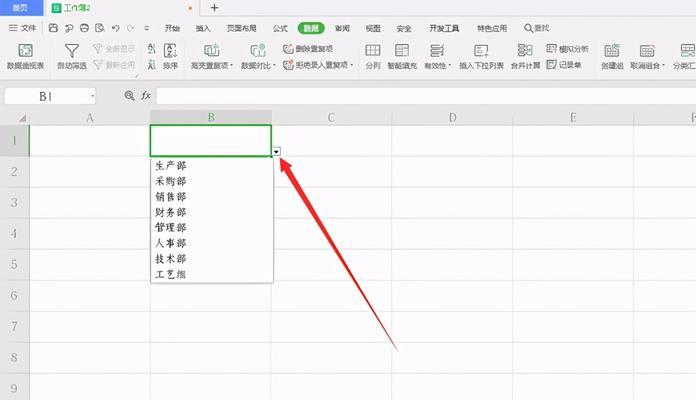The image size is (696, 400).
Task: Toggle 自动筛选 auto filter
Action: (x=71, y=56)
